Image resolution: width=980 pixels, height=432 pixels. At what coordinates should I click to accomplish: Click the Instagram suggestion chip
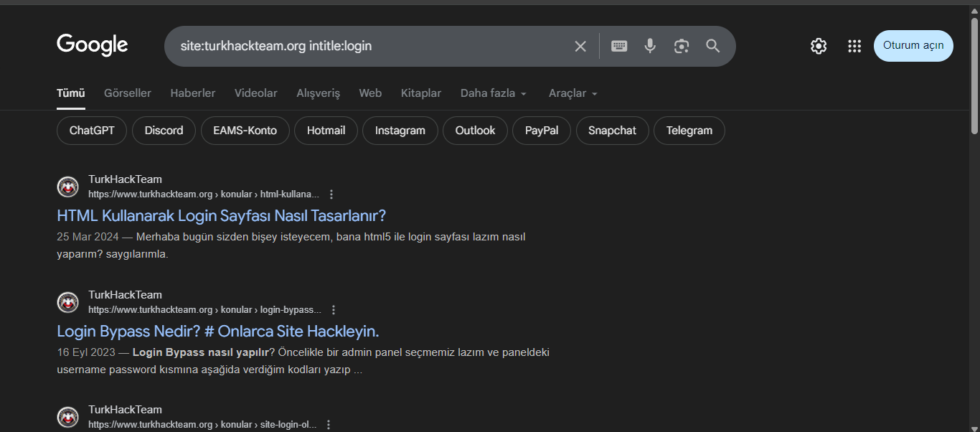pos(400,131)
